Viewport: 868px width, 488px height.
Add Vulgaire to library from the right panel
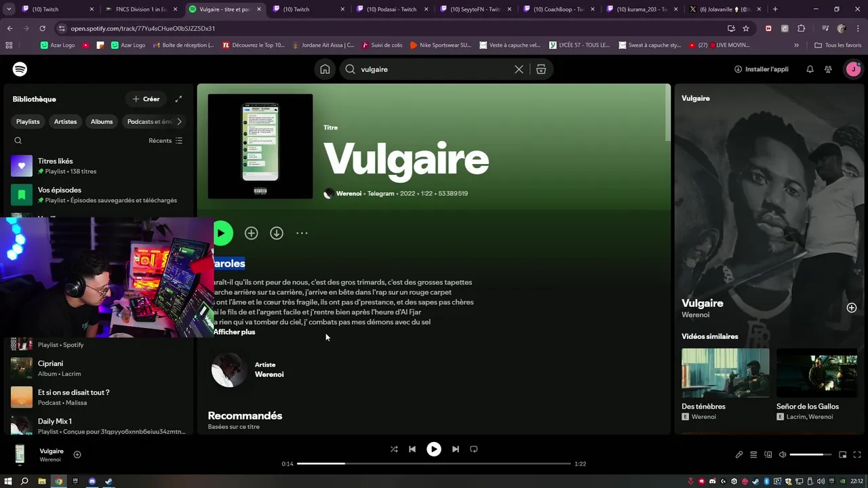click(x=852, y=308)
